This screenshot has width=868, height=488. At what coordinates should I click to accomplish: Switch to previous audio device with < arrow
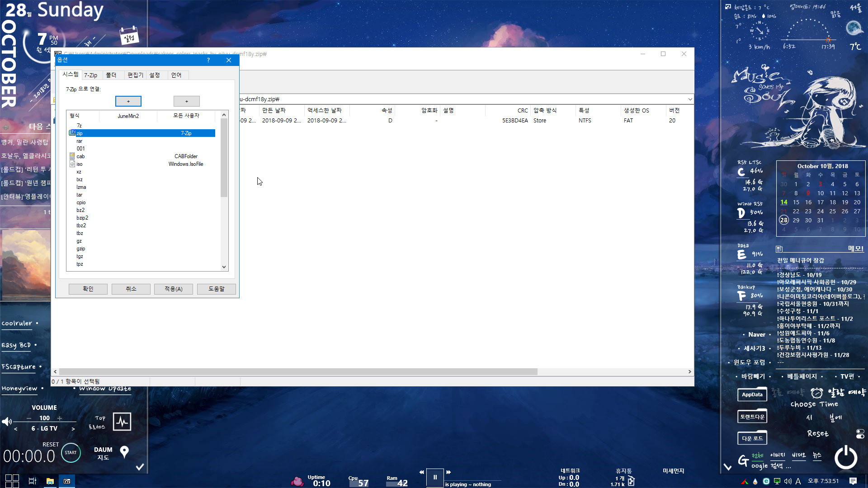[16, 429]
